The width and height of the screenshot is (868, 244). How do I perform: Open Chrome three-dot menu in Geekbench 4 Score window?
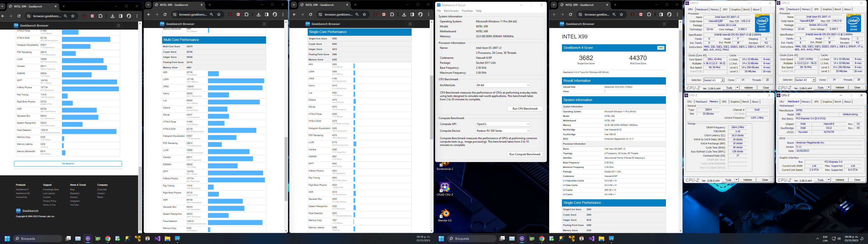click(x=678, y=14)
